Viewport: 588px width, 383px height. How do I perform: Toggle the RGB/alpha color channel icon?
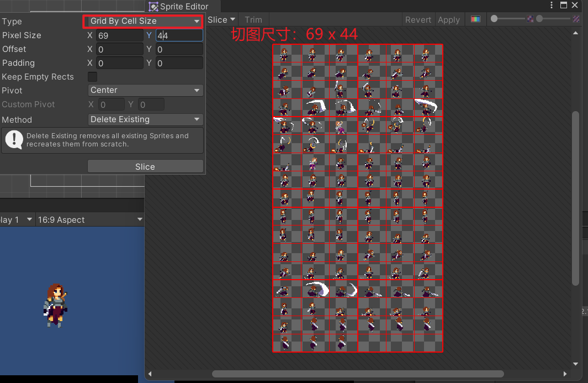coord(475,19)
